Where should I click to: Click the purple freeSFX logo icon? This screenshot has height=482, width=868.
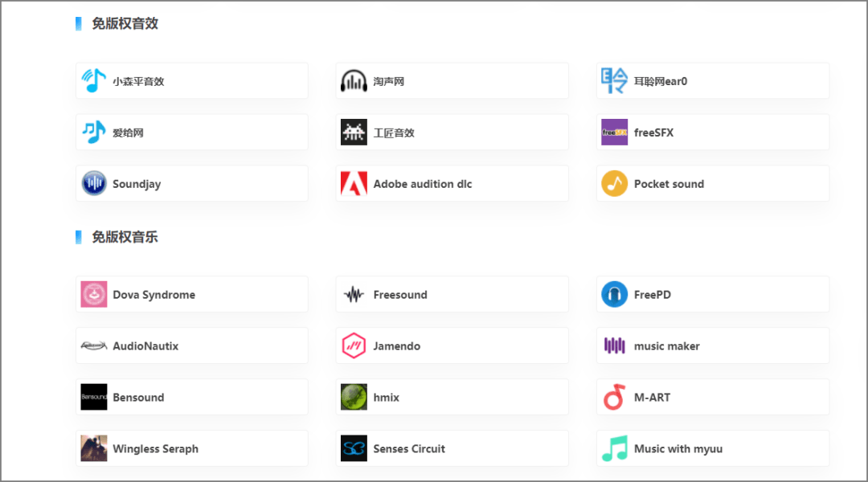pos(614,133)
